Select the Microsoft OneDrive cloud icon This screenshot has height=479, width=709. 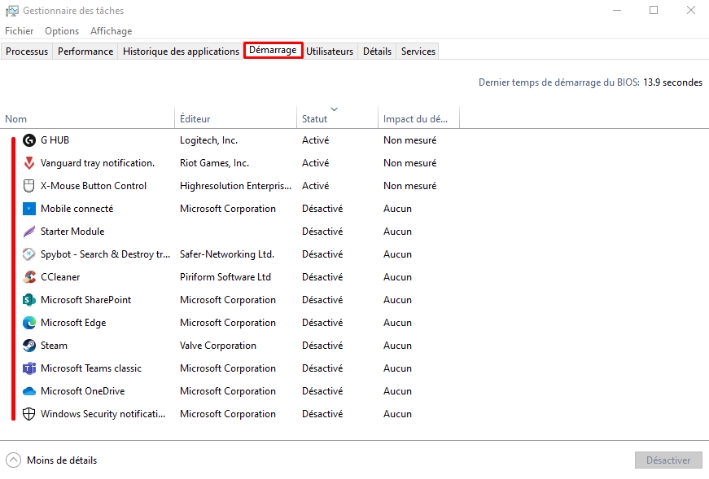pos(29,391)
